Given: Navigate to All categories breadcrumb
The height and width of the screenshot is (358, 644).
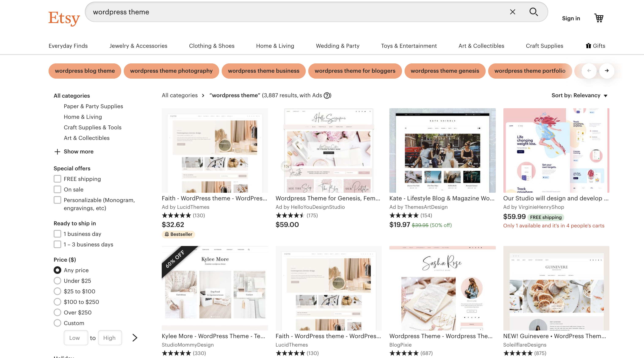Looking at the screenshot, I should click(179, 95).
